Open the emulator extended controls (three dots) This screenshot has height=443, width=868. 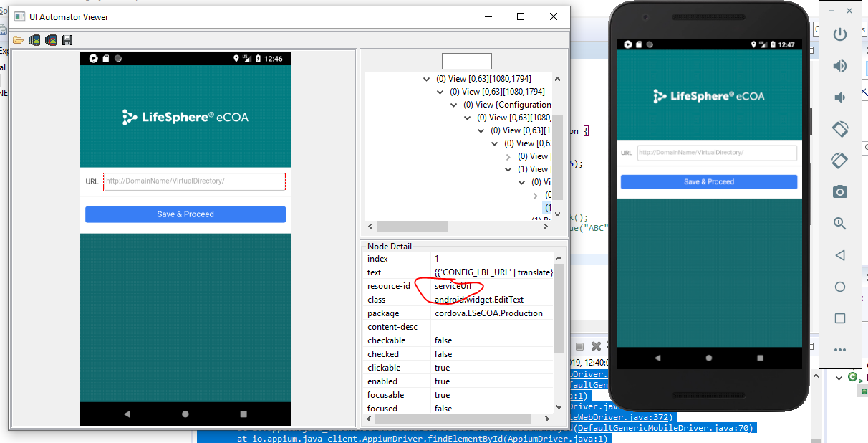840,350
